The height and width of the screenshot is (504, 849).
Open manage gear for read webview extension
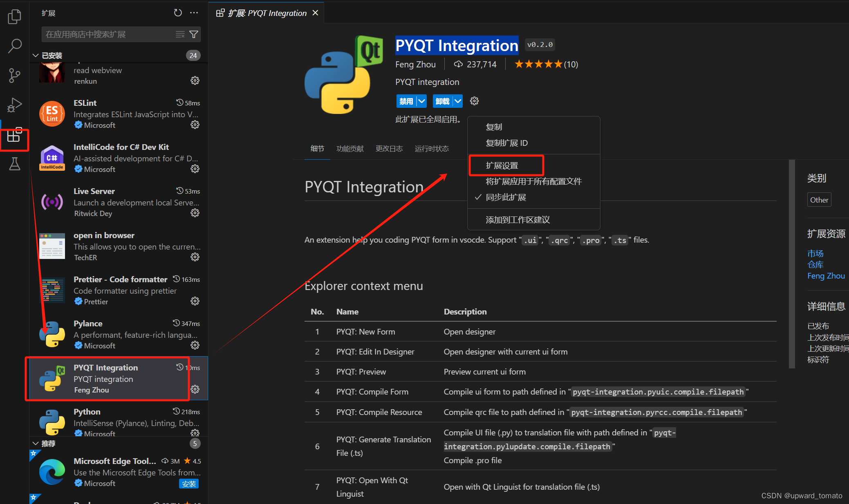[195, 80]
